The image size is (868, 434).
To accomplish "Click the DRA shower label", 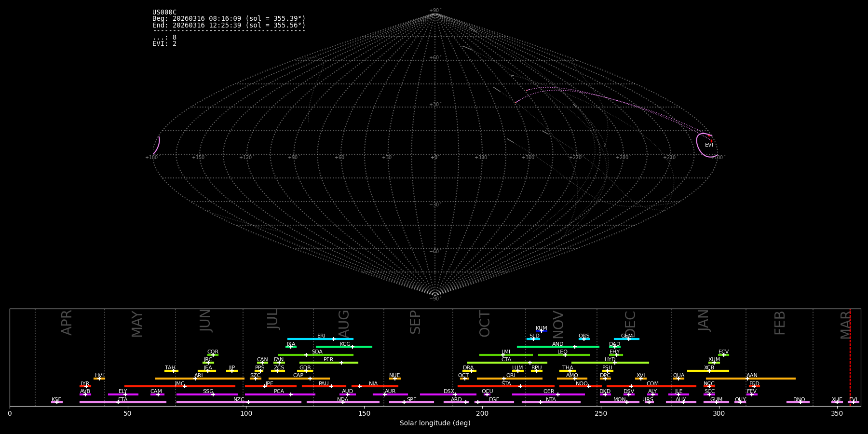I will coord(468,368).
